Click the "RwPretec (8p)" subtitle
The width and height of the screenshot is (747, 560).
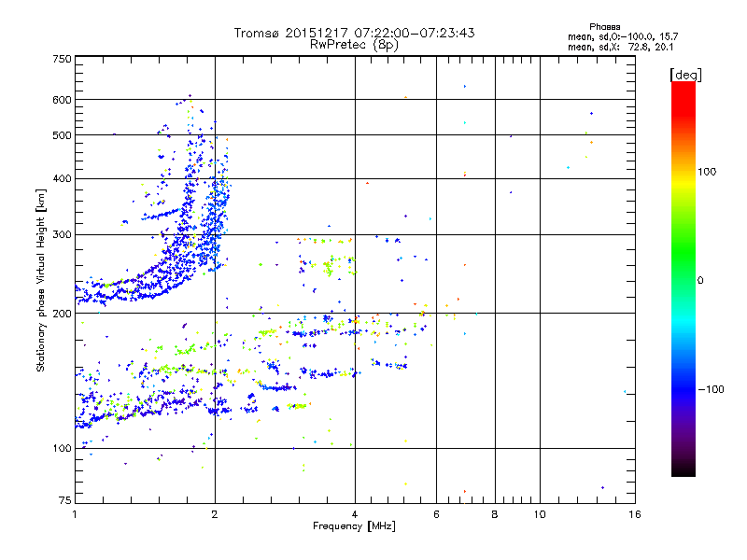[x=354, y=45]
